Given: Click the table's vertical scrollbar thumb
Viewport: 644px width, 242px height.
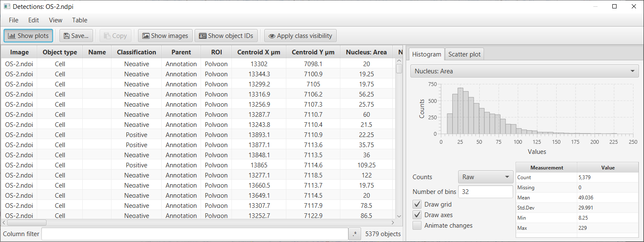Looking at the screenshot, I should (399, 68).
